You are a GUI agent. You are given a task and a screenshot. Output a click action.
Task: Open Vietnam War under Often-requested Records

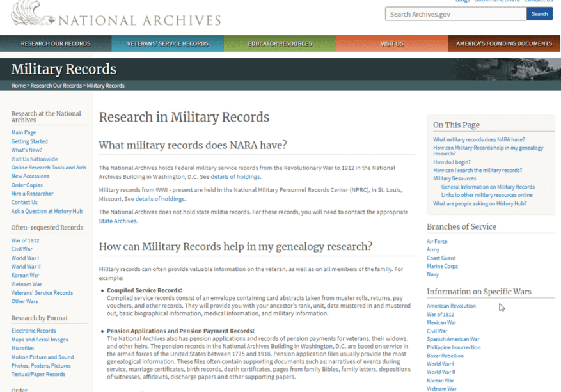[26, 284]
